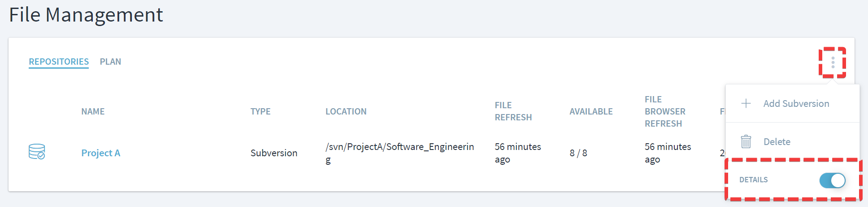Click the plus icon beside Add Subversion
868x207 pixels.
tap(746, 103)
